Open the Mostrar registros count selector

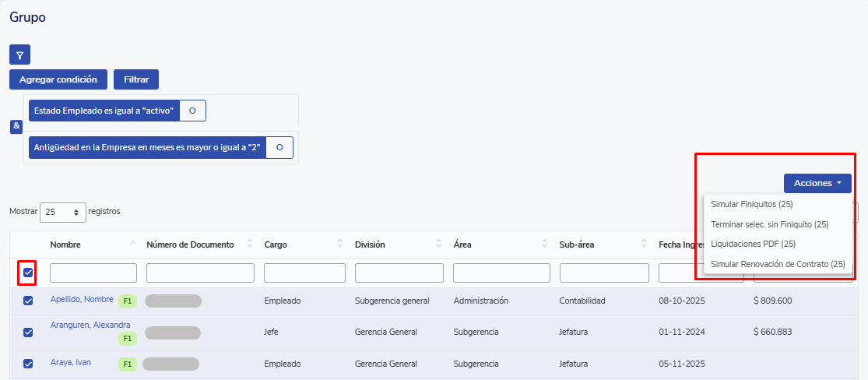point(62,212)
